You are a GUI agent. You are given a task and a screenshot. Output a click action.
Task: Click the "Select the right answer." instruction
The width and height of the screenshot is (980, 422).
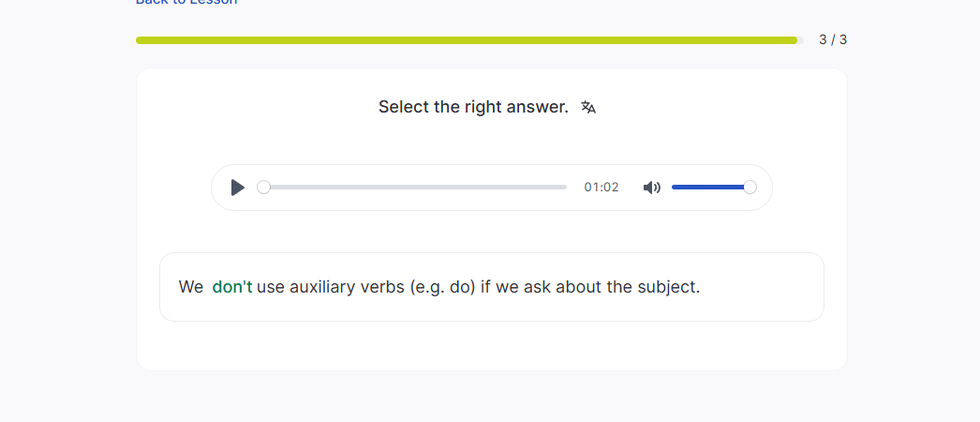pyautogui.click(x=473, y=107)
